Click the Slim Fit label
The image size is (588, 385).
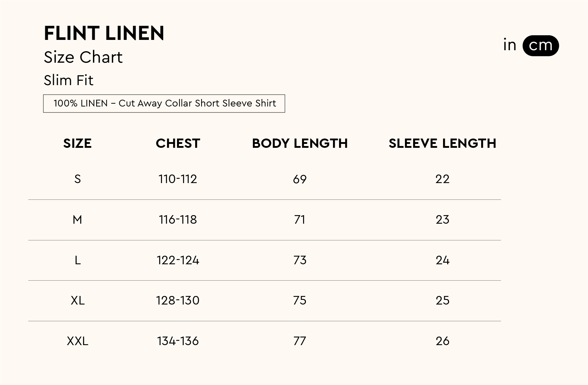pyautogui.click(x=68, y=80)
